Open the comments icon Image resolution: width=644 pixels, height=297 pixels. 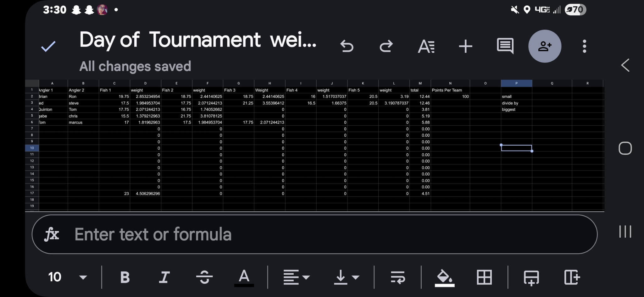(505, 46)
